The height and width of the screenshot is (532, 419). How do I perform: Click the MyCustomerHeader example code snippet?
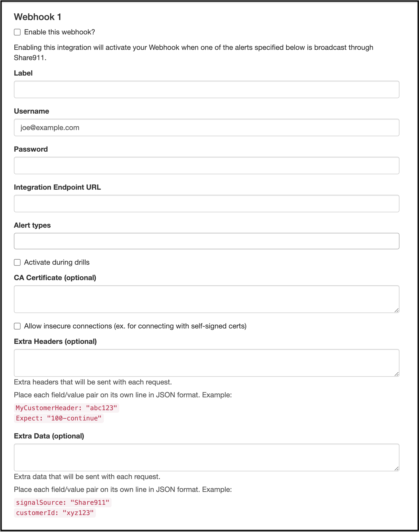(67, 408)
